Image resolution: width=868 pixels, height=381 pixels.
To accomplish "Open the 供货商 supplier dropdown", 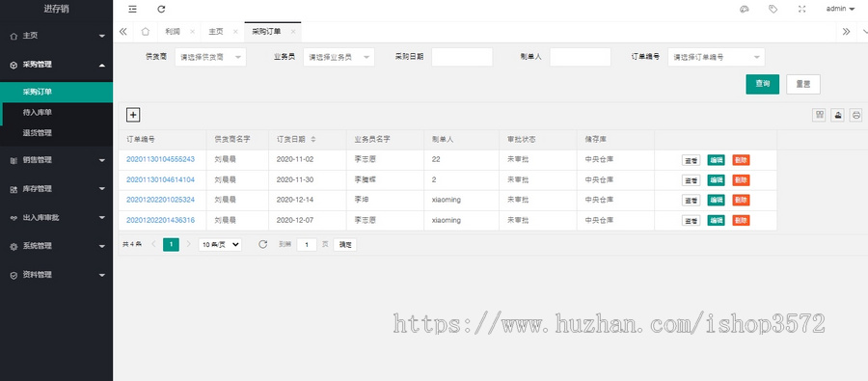I will [x=210, y=57].
